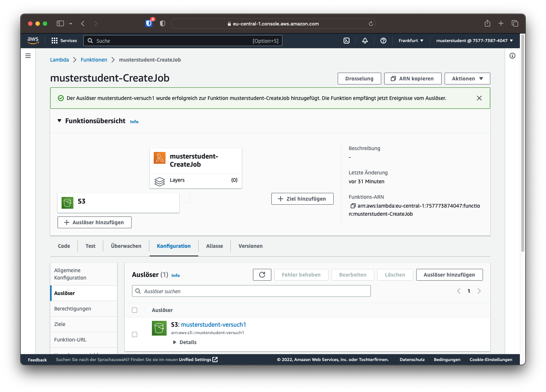Switch to the Code tab
This screenshot has width=546, height=392.
coord(64,246)
